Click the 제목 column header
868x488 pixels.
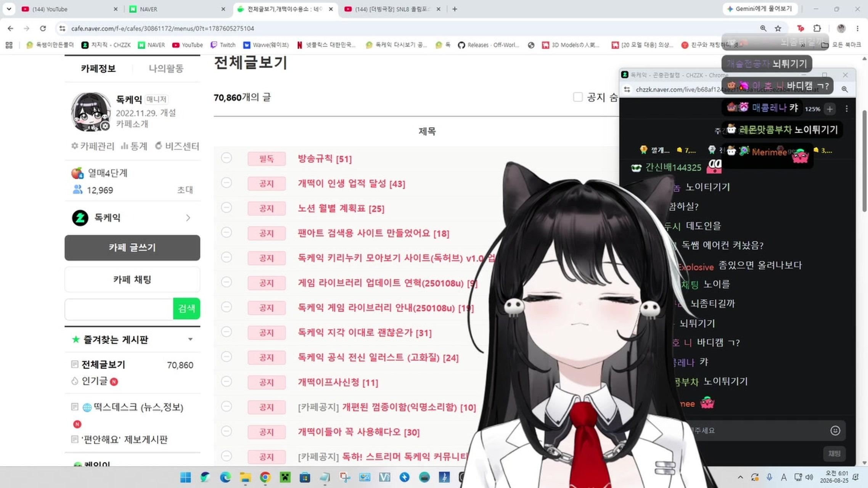[427, 132]
